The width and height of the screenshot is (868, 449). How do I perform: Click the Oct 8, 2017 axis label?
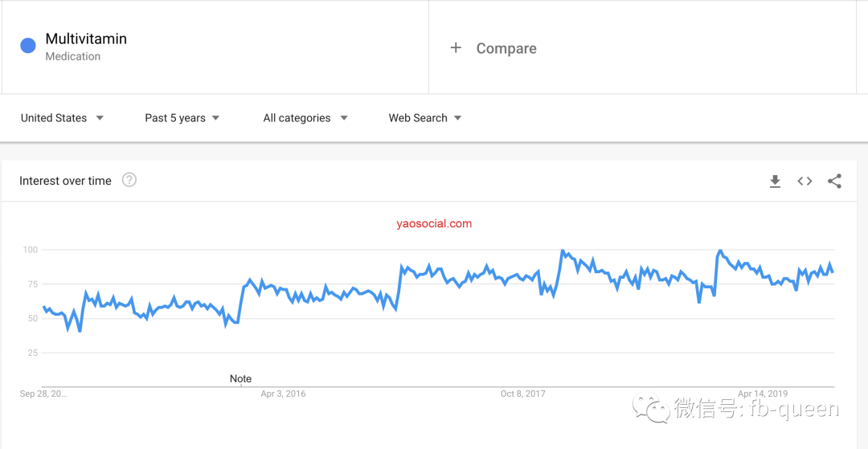click(523, 394)
